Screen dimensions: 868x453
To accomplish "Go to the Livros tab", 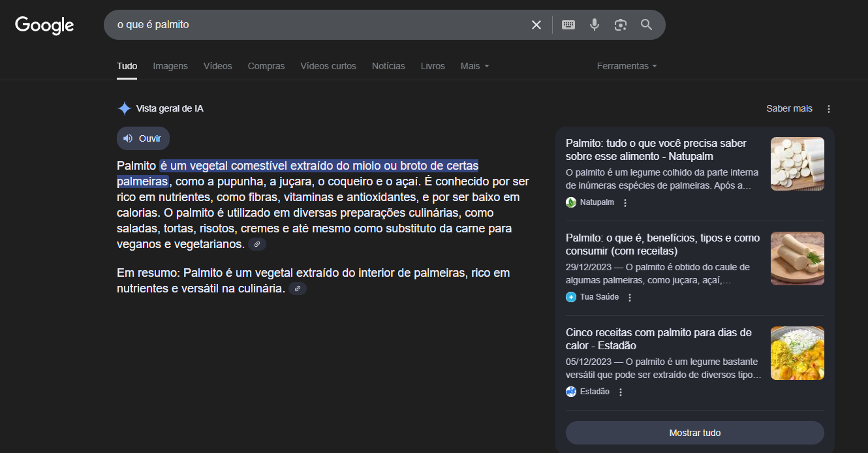I will [433, 66].
